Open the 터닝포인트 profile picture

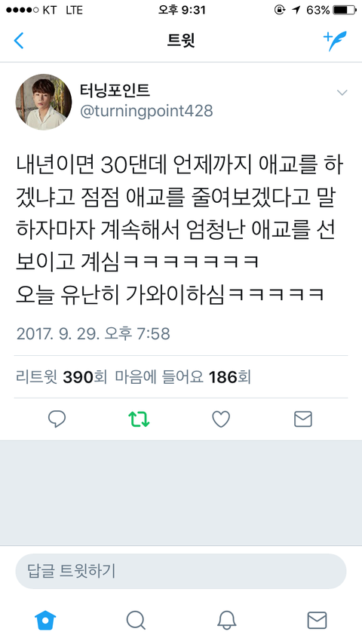tap(44, 102)
